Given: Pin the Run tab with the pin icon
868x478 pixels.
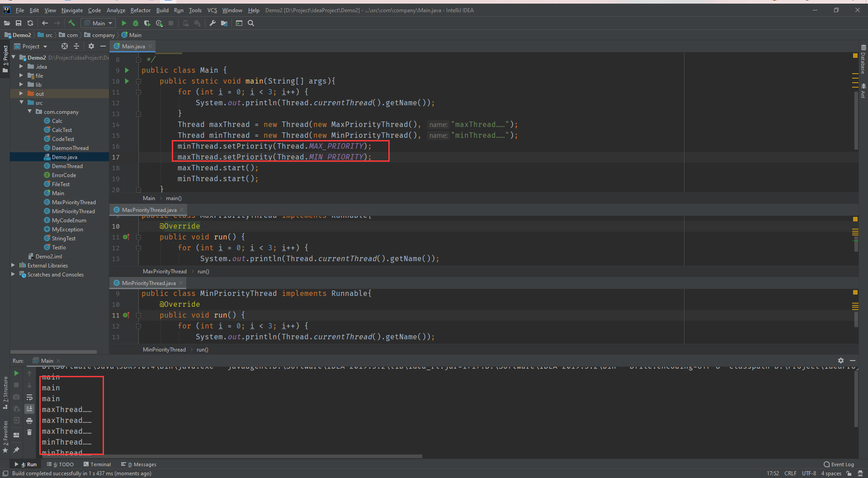Looking at the screenshot, I should (x=16, y=450).
